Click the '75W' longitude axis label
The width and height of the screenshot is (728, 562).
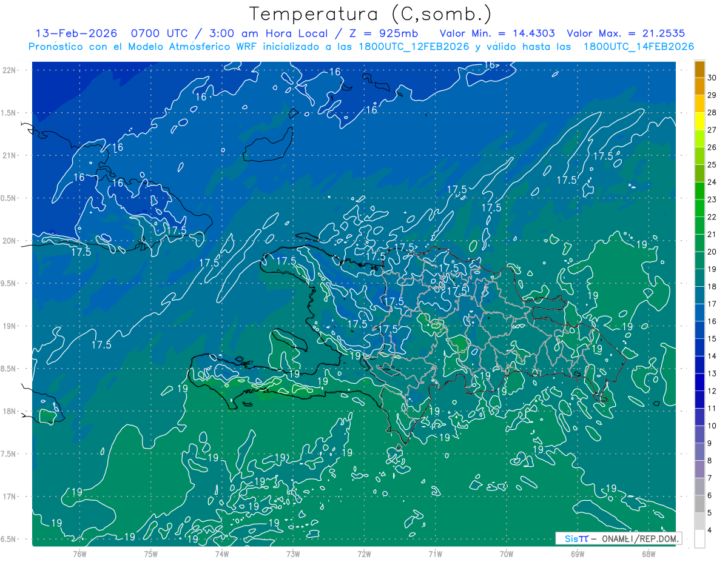click(x=151, y=553)
